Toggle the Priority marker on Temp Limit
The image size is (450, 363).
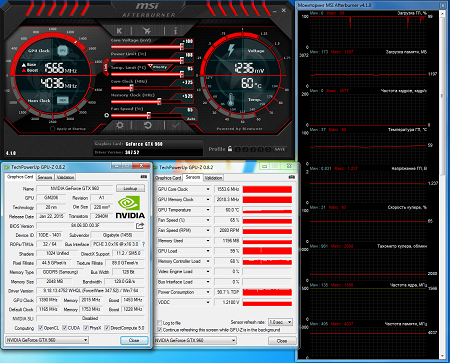click(x=159, y=67)
